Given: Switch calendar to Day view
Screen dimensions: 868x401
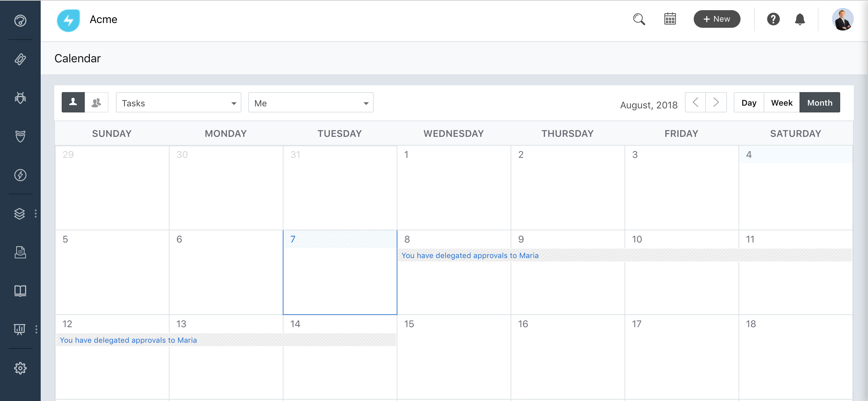Looking at the screenshot, I should [x=749, y=103].
